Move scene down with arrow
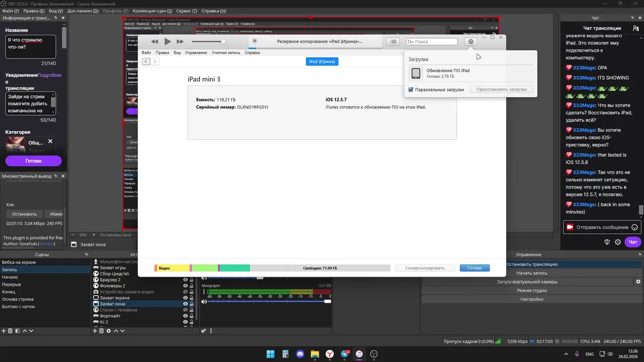644x362 pixels. tap(31, 331)
